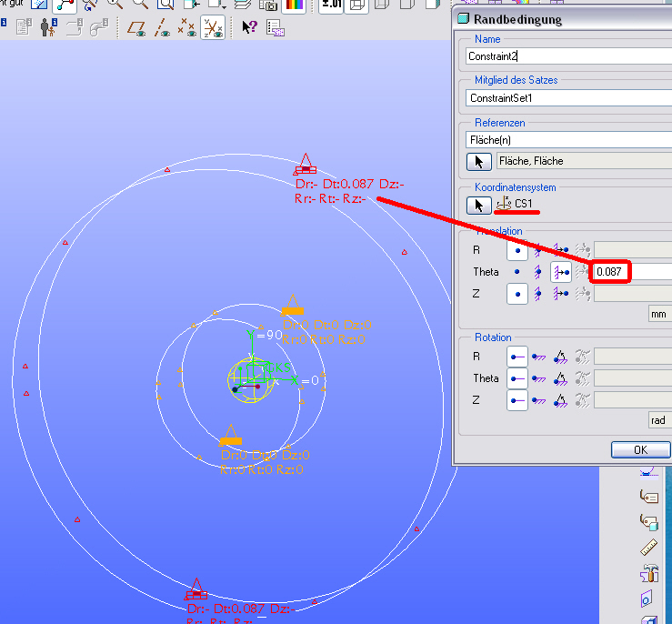The image size is (672, 624).
Task: Click the zoom out magnifier icon
Action: 140,5
